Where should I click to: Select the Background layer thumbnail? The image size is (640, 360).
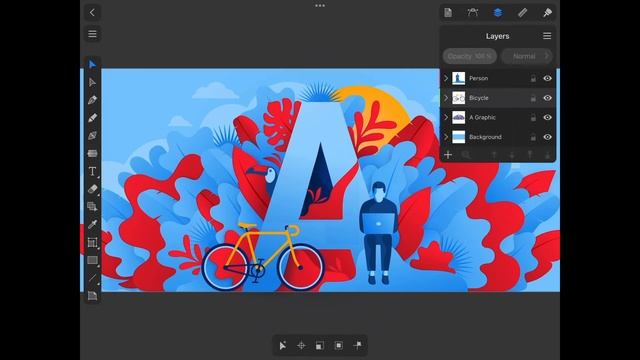(x=458, y=137)
